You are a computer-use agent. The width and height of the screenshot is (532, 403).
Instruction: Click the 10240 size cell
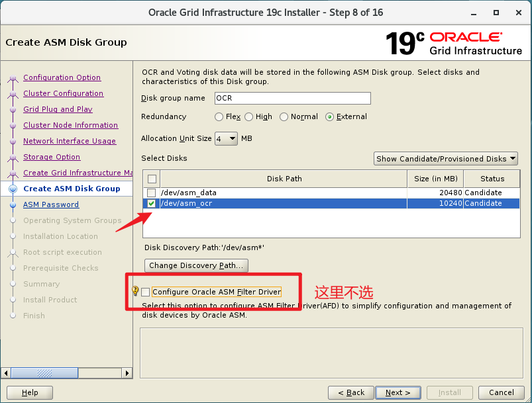click(435, 203)
